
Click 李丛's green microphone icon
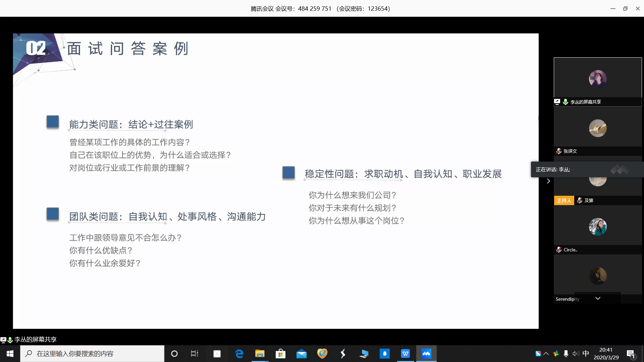tap(566, 102)
